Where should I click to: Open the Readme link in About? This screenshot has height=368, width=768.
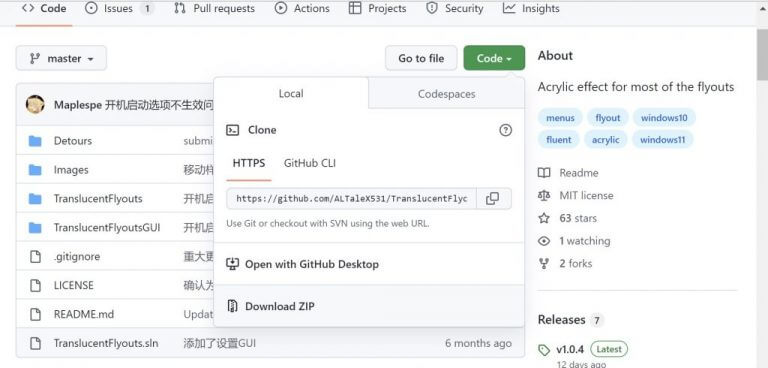pos(578,173)
